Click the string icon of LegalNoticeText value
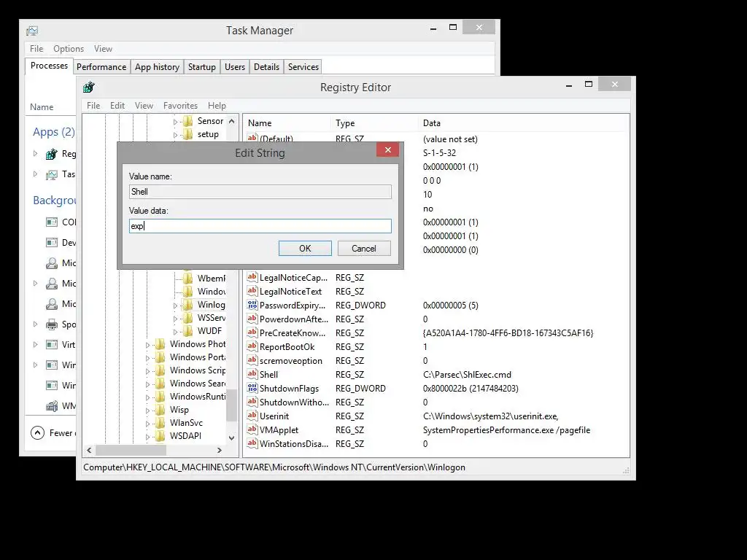The height and width of the screenshot is (560, 747). coord(252,291)
